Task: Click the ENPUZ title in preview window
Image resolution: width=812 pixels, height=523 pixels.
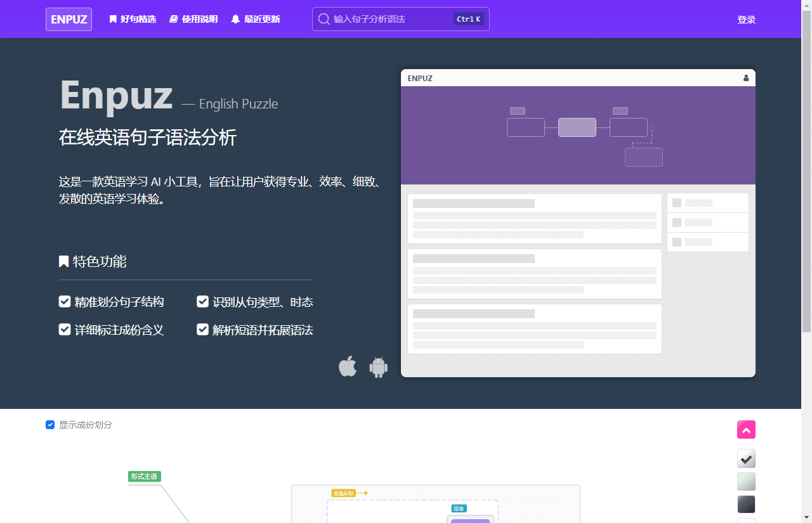Action: (420, 78)
